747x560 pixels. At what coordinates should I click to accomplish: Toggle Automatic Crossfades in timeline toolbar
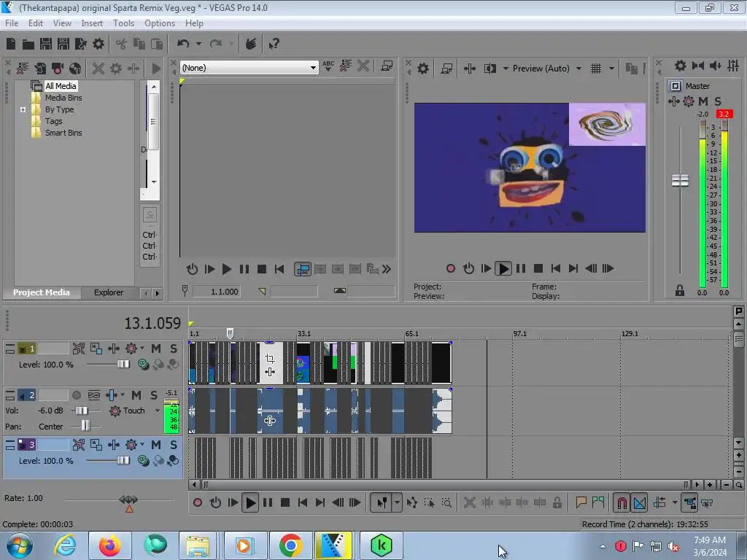pyautogui.click(x=640, y=502)
